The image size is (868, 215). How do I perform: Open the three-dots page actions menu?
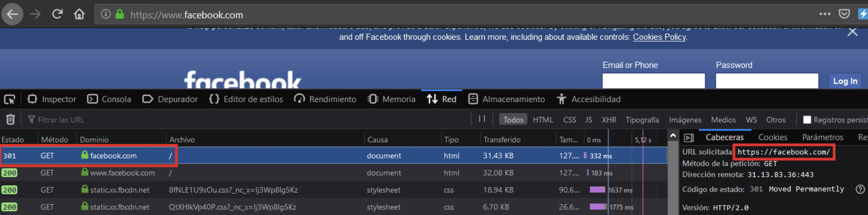[824, 14]
